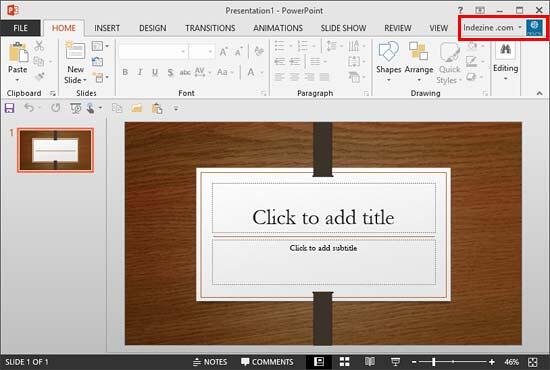
Task: Collapse the ribbon chevron
Action: (539, 93)
